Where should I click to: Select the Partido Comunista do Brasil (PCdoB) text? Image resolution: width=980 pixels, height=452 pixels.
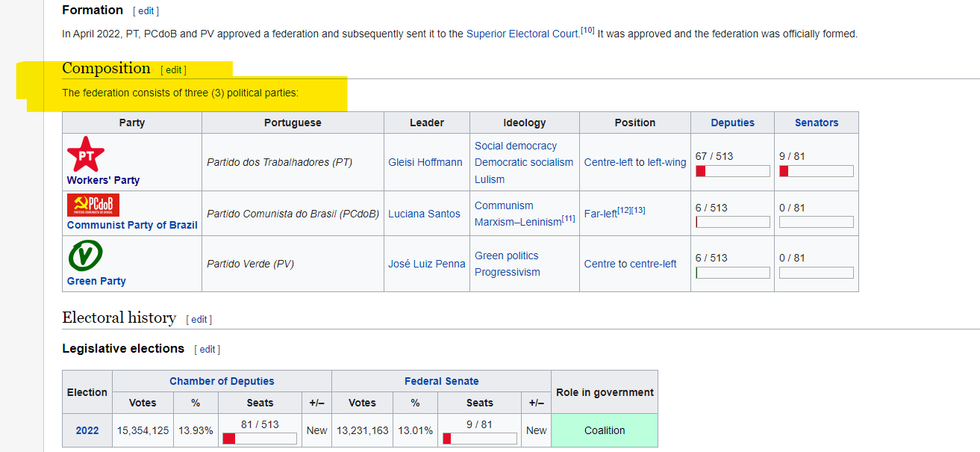(293, 214)
